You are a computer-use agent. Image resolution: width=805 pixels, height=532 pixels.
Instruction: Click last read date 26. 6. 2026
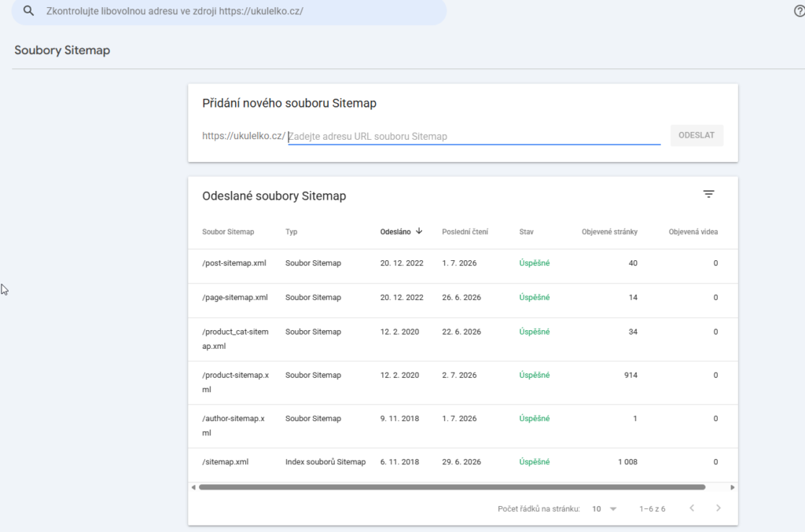[x=461, y=298]
